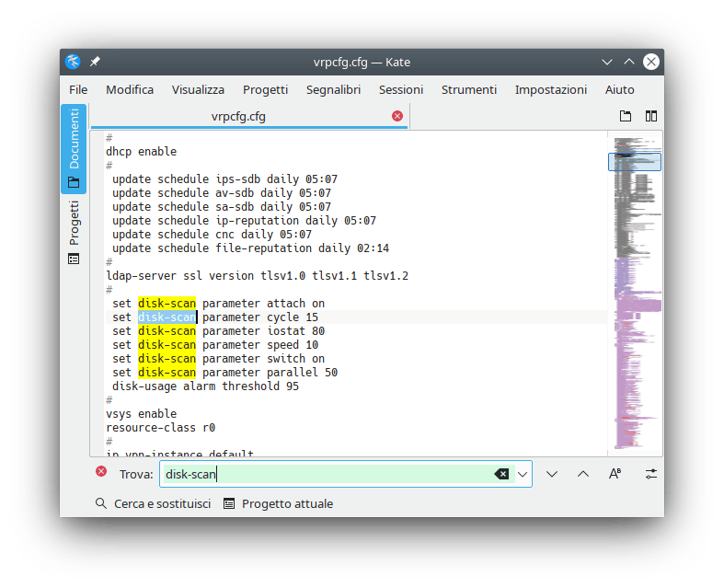Click the split view icon
Screen dimensions: 724x588
click(x=651, y=116)
